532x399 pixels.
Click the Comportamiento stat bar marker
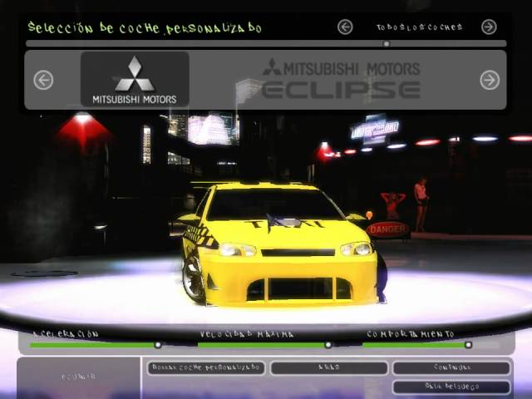tap(468, 345)
